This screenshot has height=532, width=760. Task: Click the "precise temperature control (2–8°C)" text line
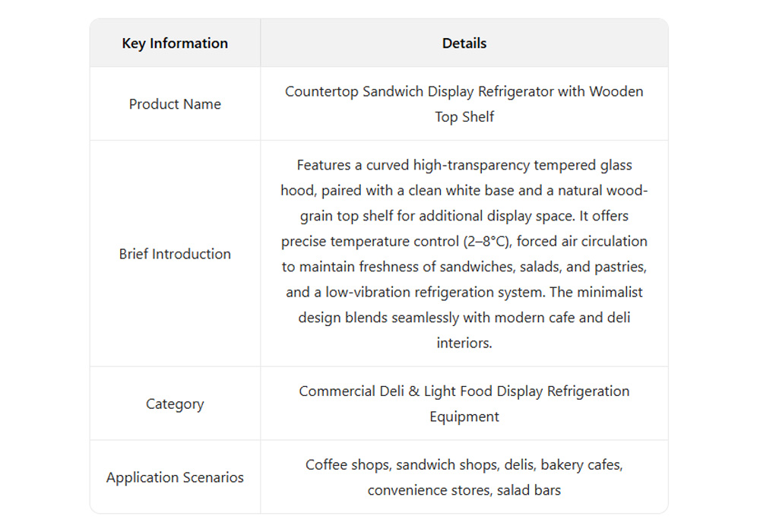pyautogui.click(x=464, y=242)
